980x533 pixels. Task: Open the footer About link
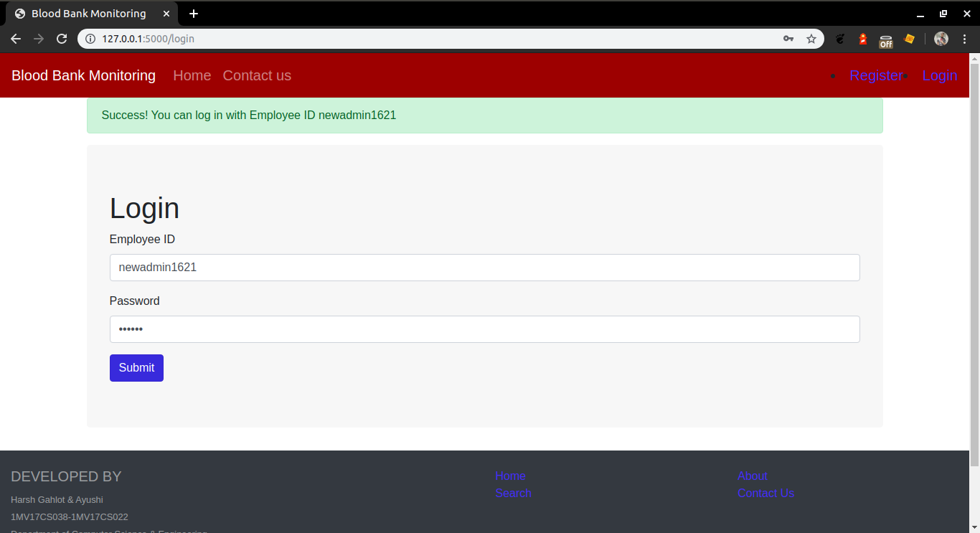pyautogui.click(x=752, y=476)
